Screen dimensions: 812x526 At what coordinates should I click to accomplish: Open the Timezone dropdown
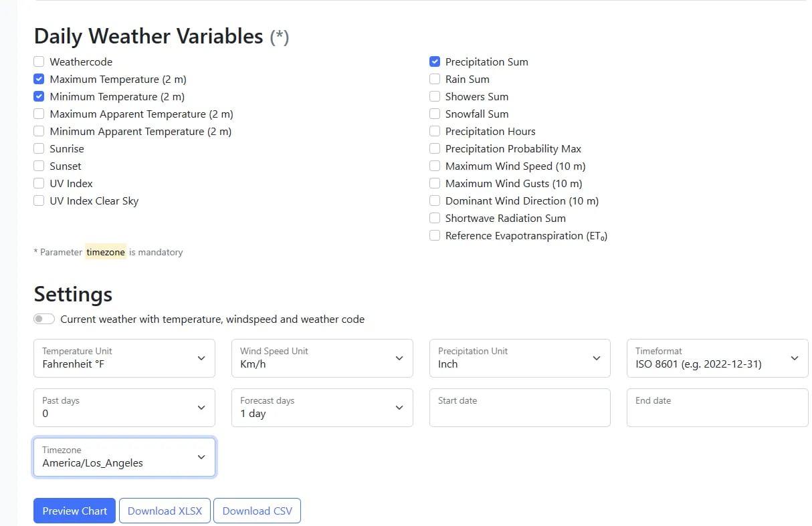pos(124,457)
